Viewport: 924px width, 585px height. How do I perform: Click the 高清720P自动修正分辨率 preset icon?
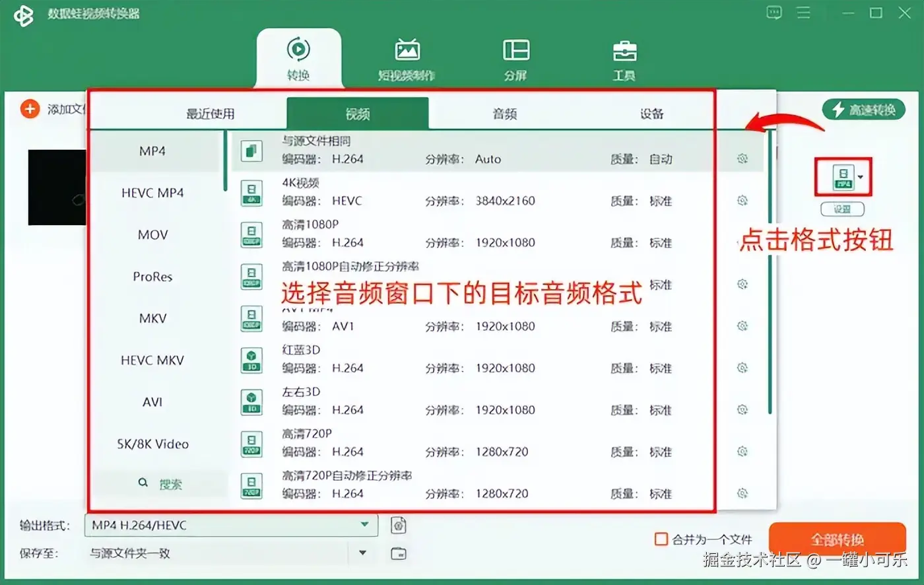point(251,485)
